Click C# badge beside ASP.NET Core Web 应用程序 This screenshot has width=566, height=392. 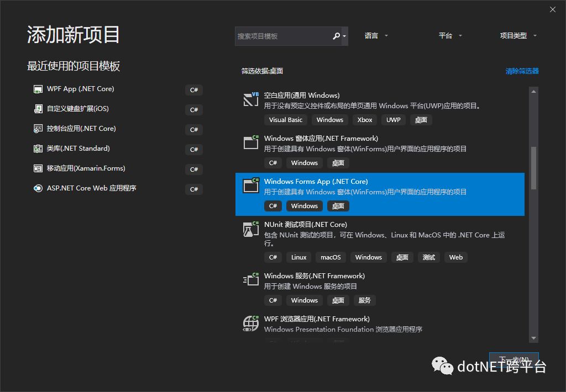(x=194, y=189)
